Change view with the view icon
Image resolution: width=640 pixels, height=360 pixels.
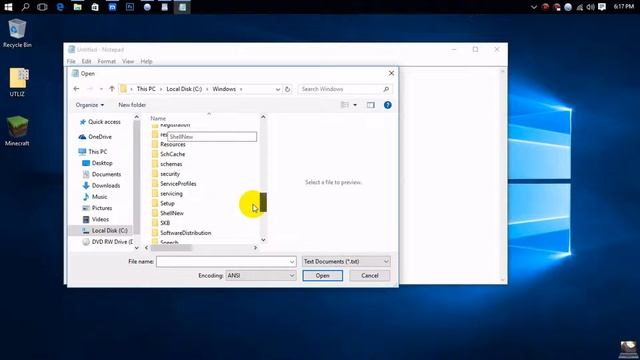pyautogui.click(x=345, y=105)
